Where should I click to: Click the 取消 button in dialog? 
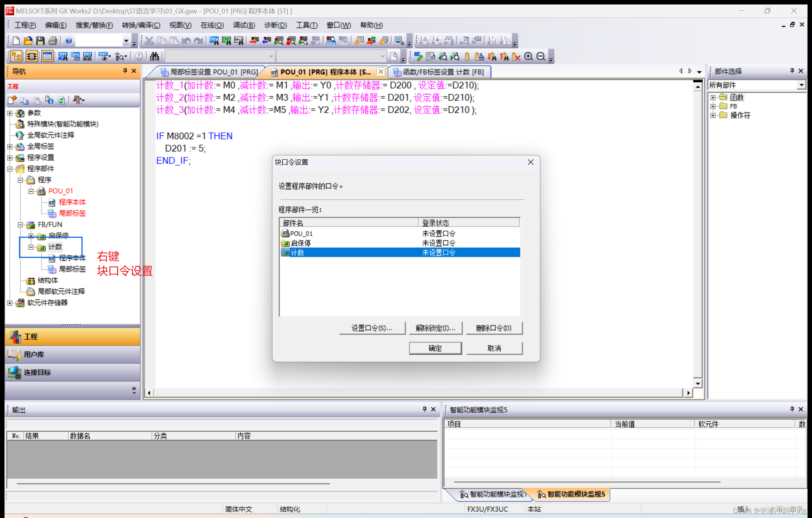tap(494, 348)
